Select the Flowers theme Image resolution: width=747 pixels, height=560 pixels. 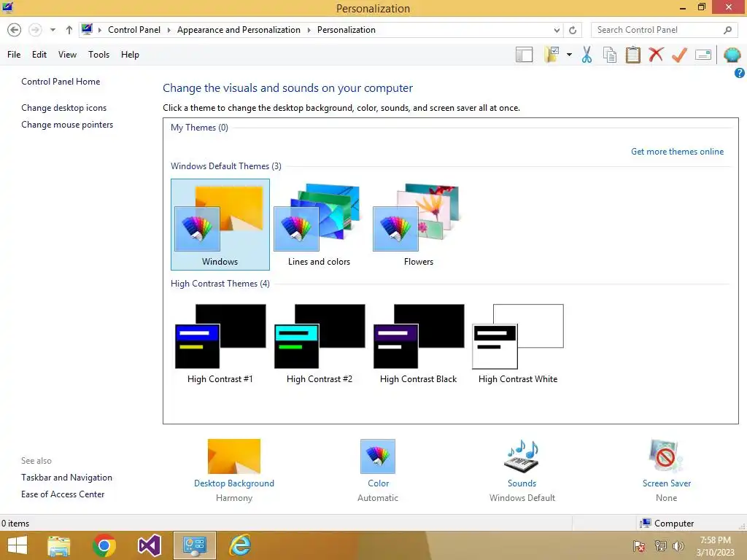[418, 225]
